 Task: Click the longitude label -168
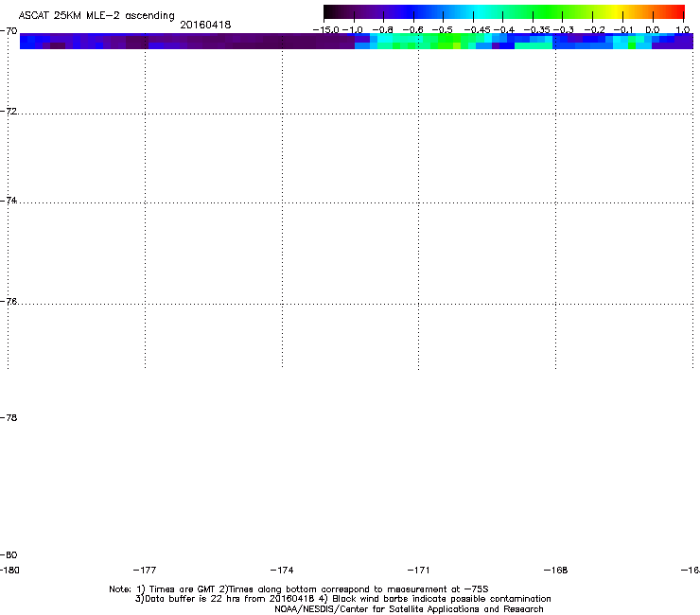[x=555, y=570]
